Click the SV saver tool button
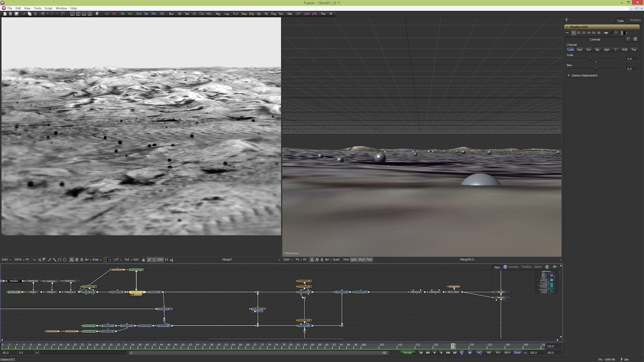644x362 pixels. point(114,14)
